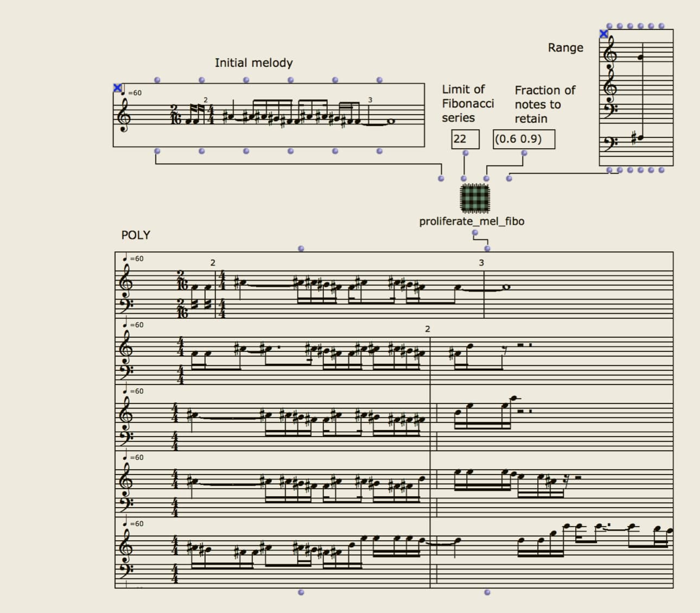Click the 'Initial melody' comment label
This screenshot has height=613, width=700.
point(253,63)
